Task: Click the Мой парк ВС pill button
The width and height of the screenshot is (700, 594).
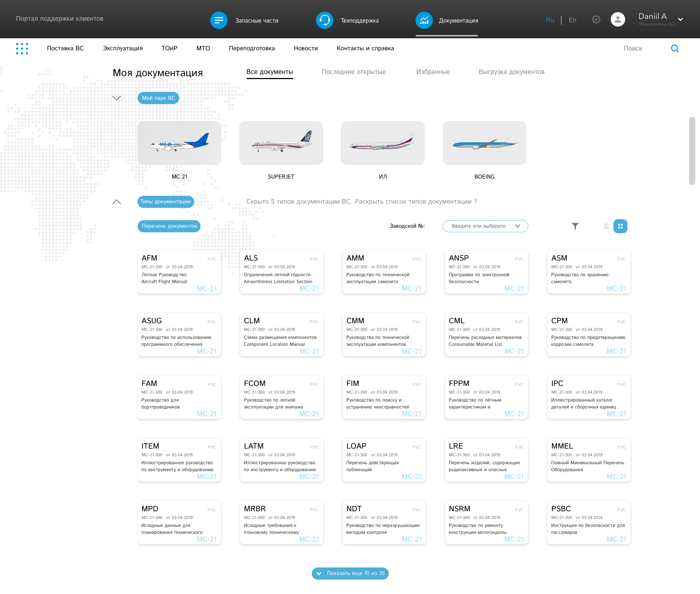Action: 158,98
